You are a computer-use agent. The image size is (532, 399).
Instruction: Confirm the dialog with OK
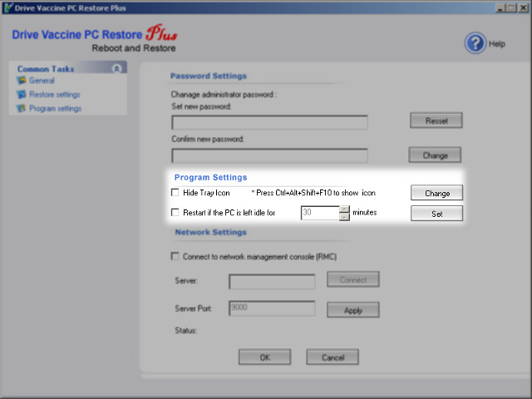(x=264, y=357)
